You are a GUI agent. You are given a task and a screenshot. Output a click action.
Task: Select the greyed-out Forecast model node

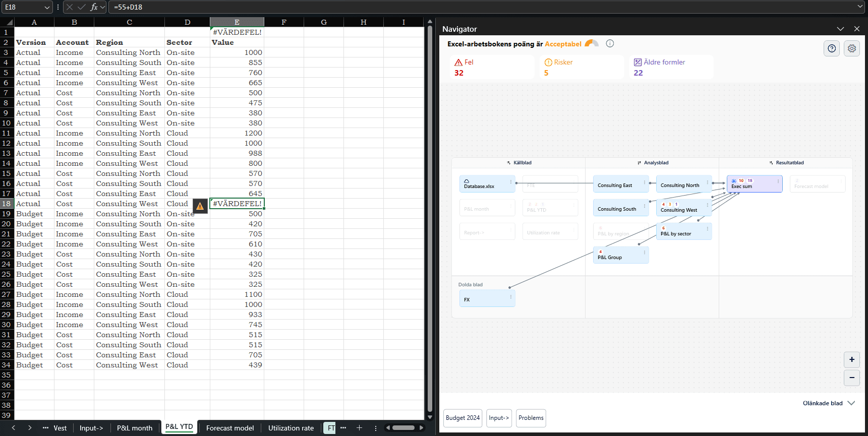point(818,184)
